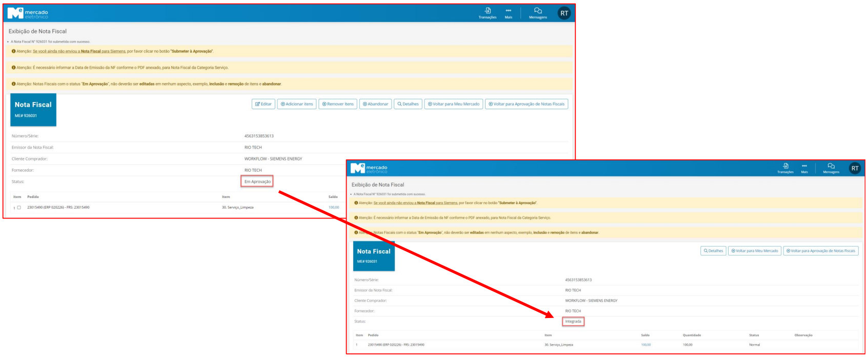This screenshot has width=868, height=357.
Task: Click the Editar button
Action: point(264,104)
